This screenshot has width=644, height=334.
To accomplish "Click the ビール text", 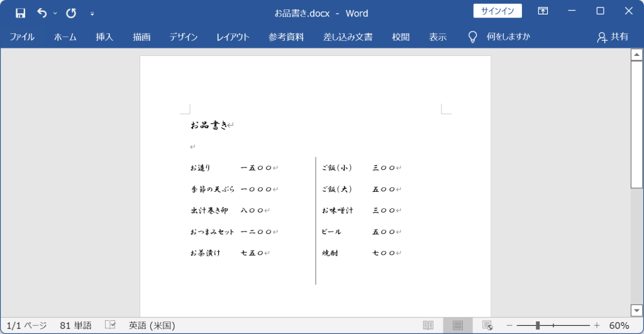I will [331, 231].
